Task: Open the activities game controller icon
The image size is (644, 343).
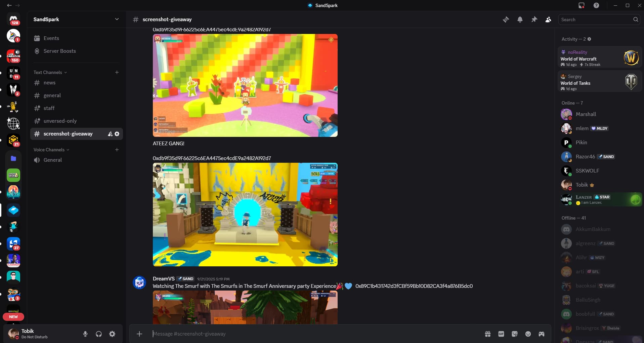Action: pos(542,334)
